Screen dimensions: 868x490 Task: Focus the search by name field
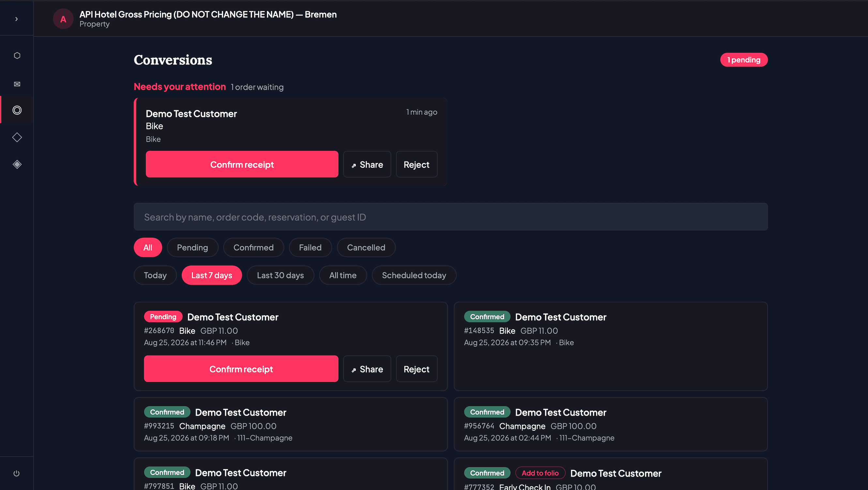(x=451, y=217)
